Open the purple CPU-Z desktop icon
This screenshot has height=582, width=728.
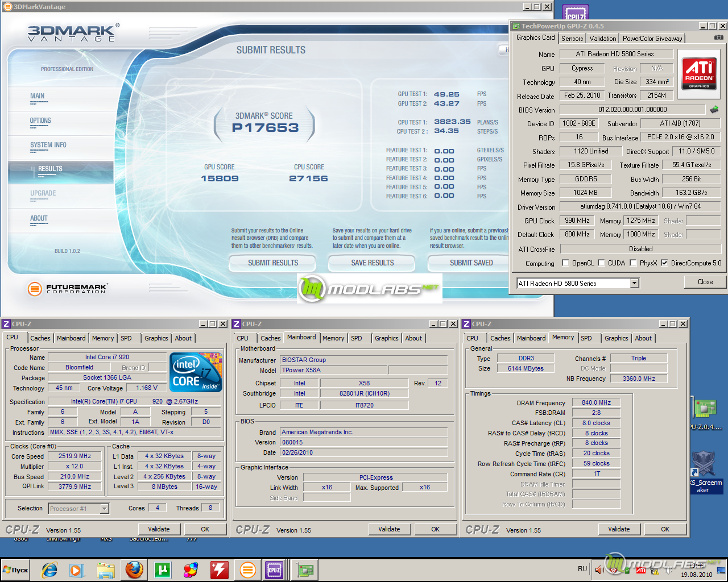(575, 13)
